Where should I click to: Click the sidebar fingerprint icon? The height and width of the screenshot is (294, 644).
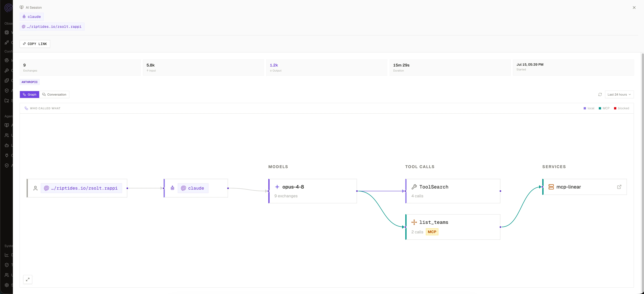(x=7, y=60)
